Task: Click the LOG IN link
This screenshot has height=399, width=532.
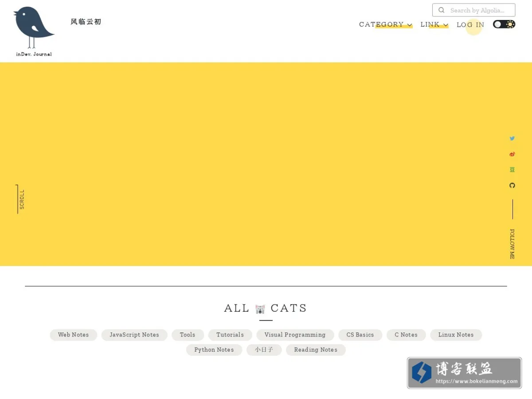Action: click(470, 25)
